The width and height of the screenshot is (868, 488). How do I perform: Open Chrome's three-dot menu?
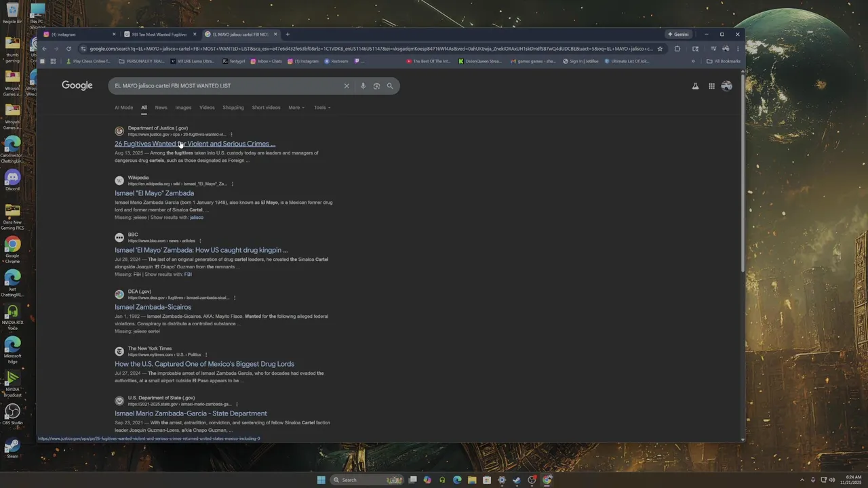pyautogui.click(x=738, y=49)
